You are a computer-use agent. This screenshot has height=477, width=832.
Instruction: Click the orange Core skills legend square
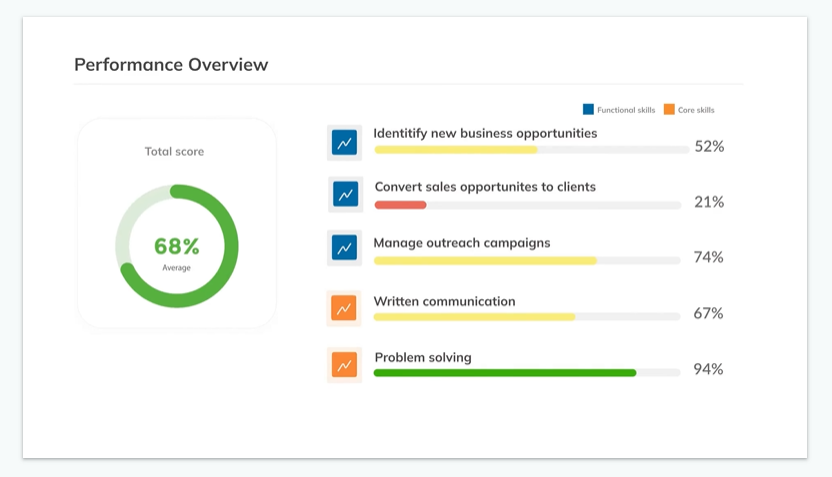click(x=669, y=109)
